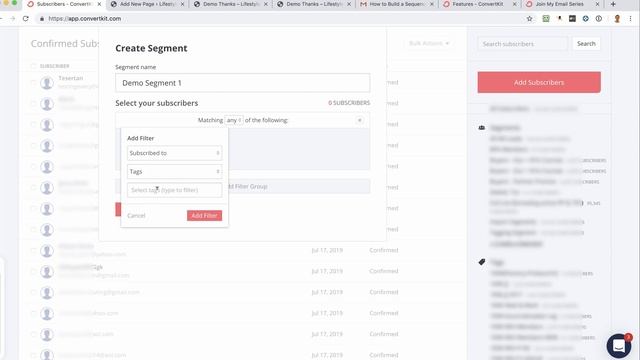Remove the filter group with the circled x icon
640x360 pixels.
coord(360,120)
